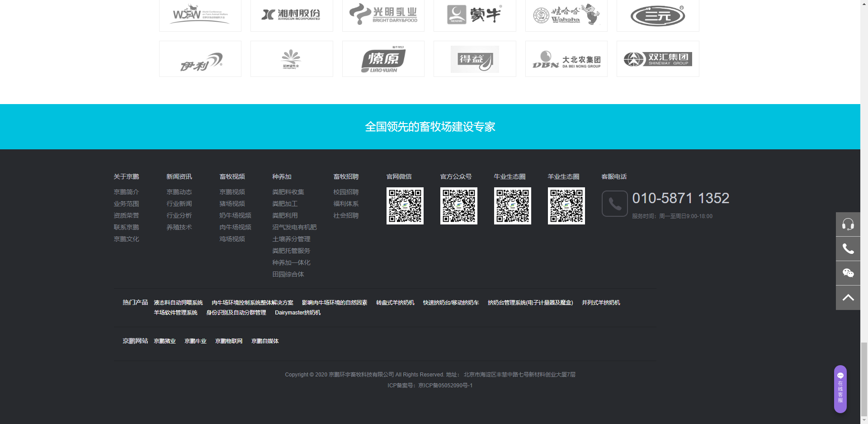Screen dimensions: 868x424
Task: Open the 种养加 footer heading
Action: [x=282, y=176]
